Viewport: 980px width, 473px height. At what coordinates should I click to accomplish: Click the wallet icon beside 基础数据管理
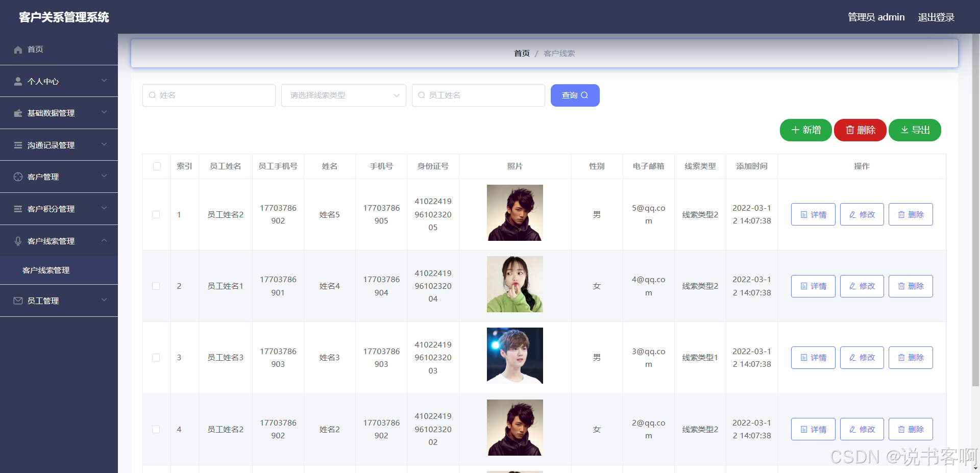click(x=18, y=113)
